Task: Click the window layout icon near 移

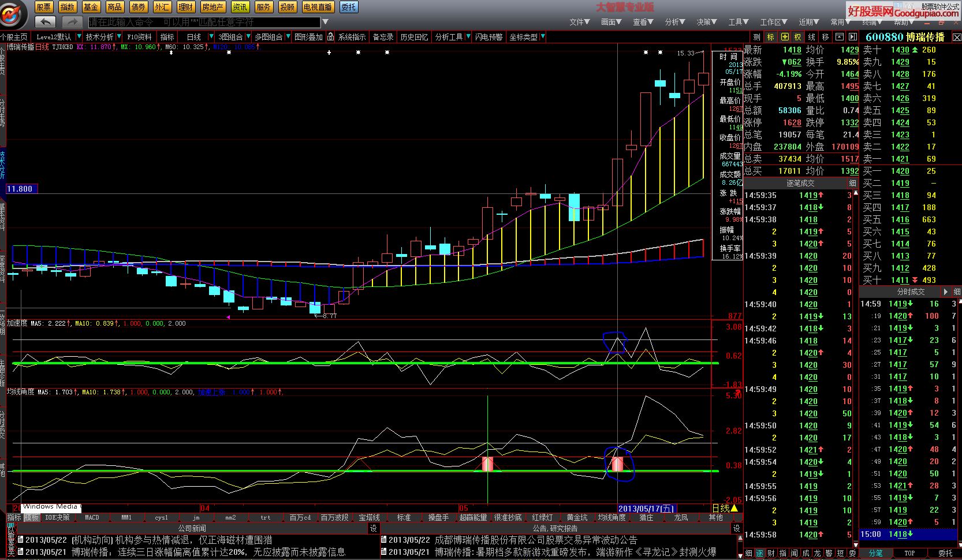Action: click(x=840, y=37)
